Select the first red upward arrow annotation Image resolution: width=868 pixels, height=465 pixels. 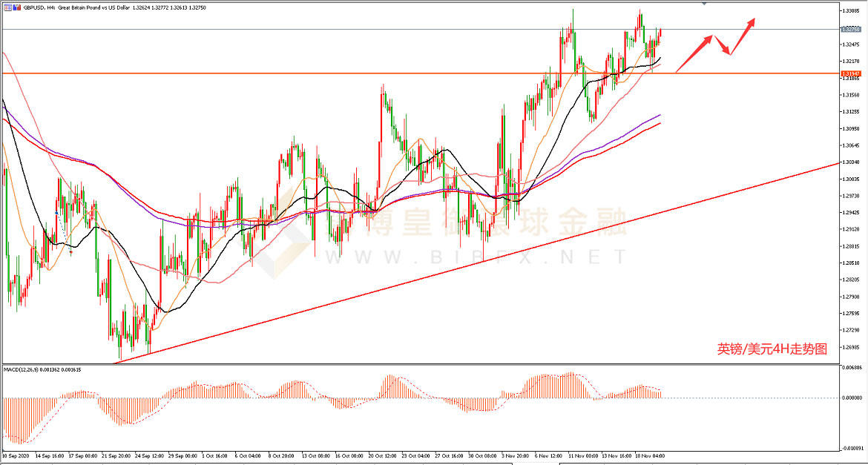click(x=694, y=53)
